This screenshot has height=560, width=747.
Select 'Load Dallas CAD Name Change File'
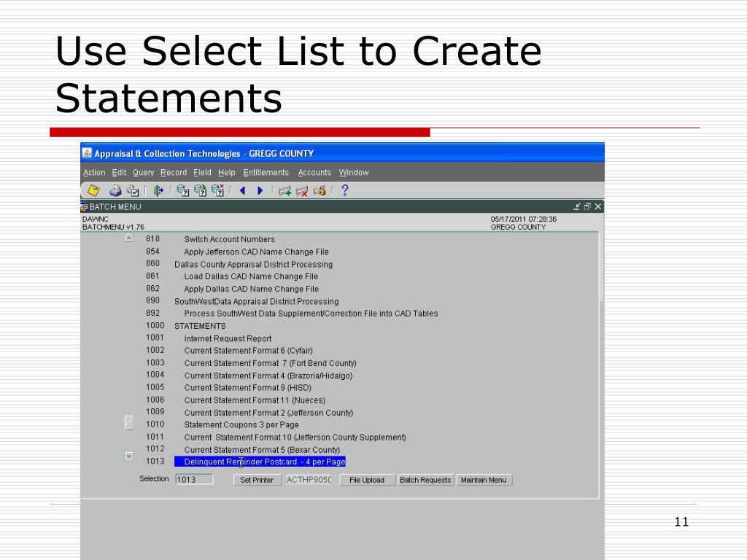[251, 276]
